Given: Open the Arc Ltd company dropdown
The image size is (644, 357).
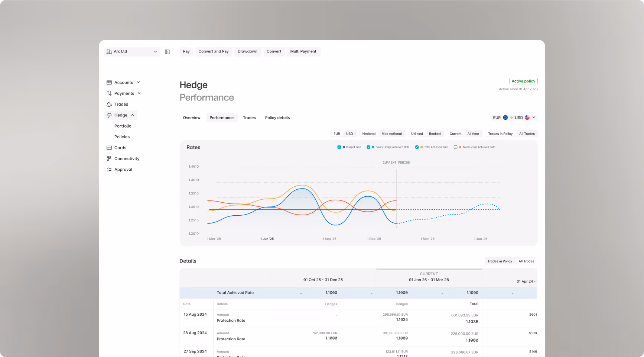Looking at the screenshot, I should tap(132, 52).
